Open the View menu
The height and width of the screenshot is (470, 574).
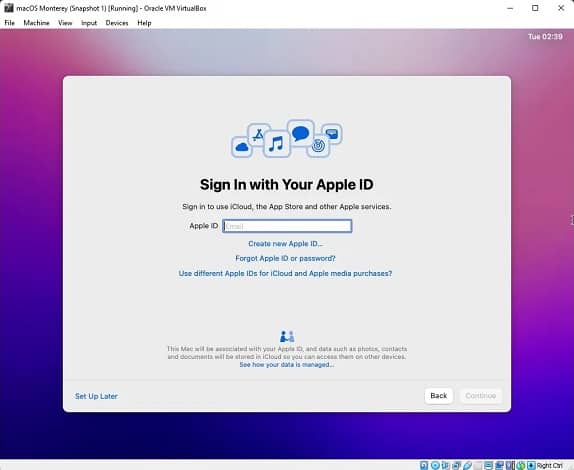pos(65,23)
